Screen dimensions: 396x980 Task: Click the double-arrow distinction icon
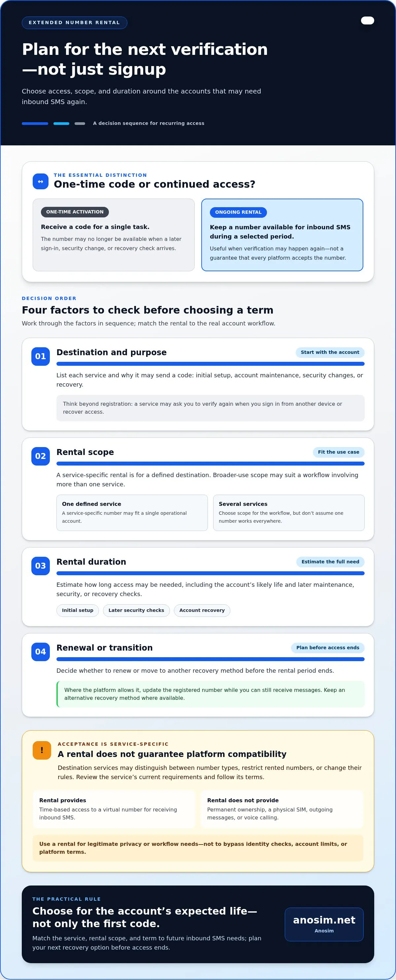pyautogui.click(x=40, y=181)
